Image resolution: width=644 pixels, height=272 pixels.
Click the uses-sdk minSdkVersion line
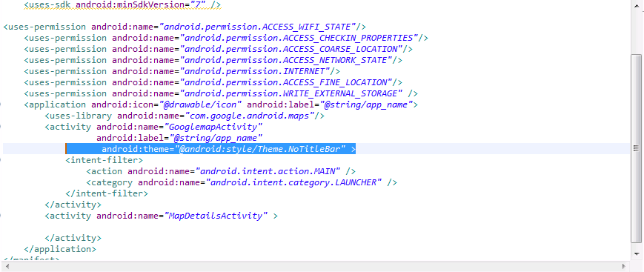pos(122,5)
